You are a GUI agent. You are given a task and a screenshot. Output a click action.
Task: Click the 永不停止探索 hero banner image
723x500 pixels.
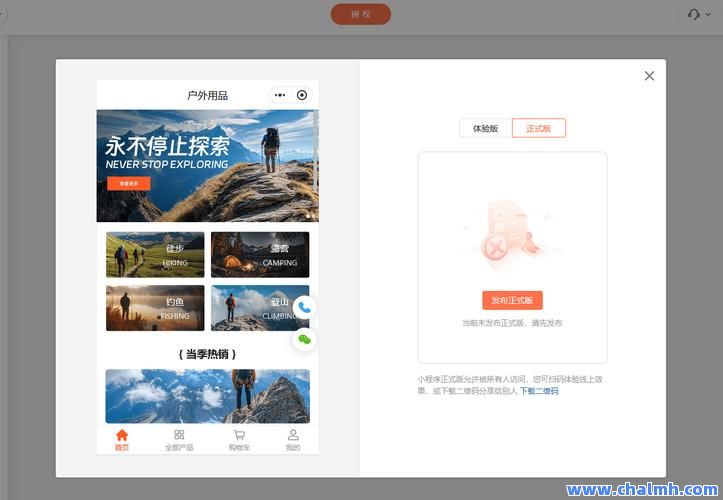(x=207, y=166)
